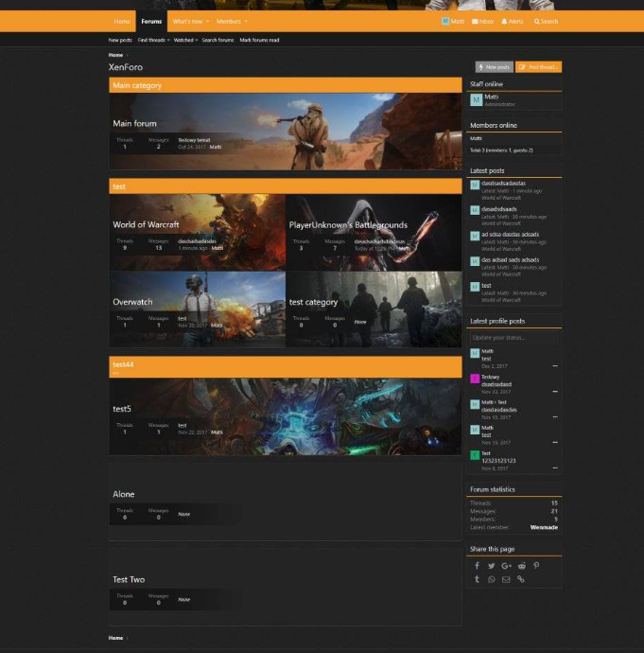Open menu for 12323123123 profile post
The image size is (644, 653).
555,468
